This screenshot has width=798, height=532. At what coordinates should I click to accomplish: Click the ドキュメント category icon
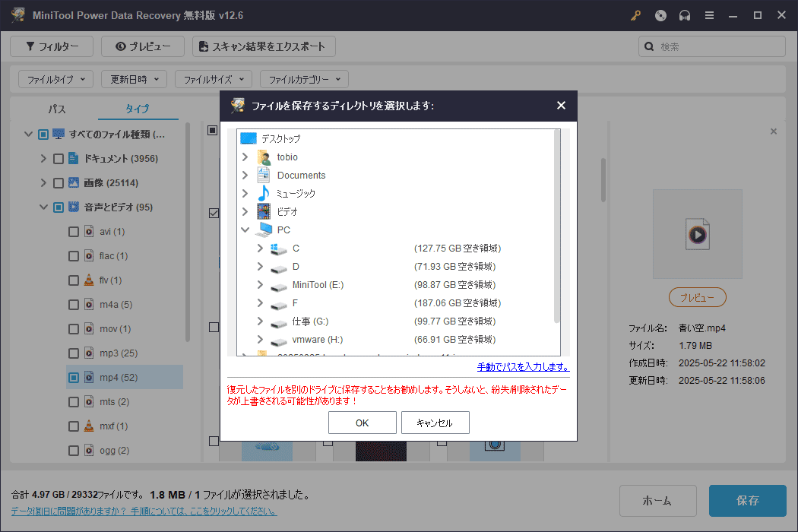(73, 158)
